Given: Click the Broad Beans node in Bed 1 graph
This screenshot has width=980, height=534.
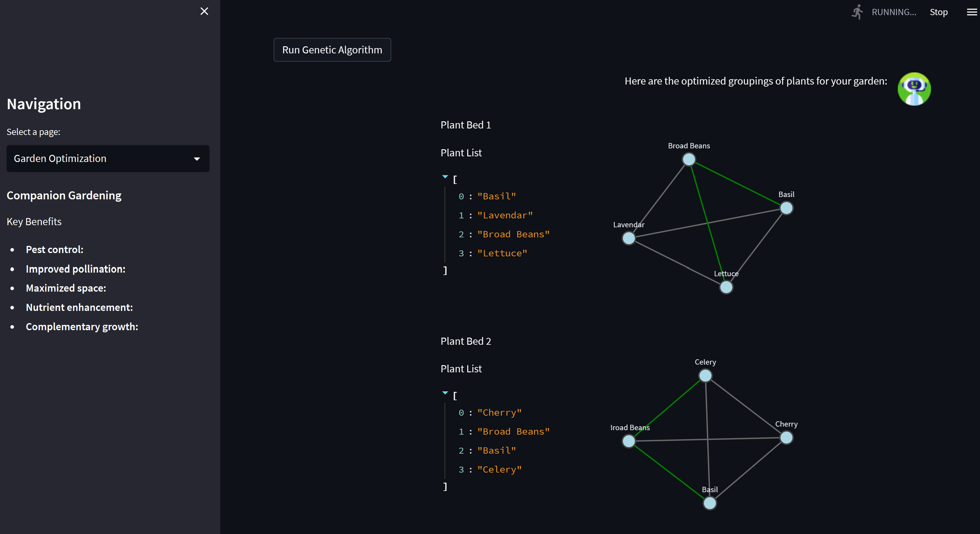Looking at the screenshot, I should (x=689, y=159).
